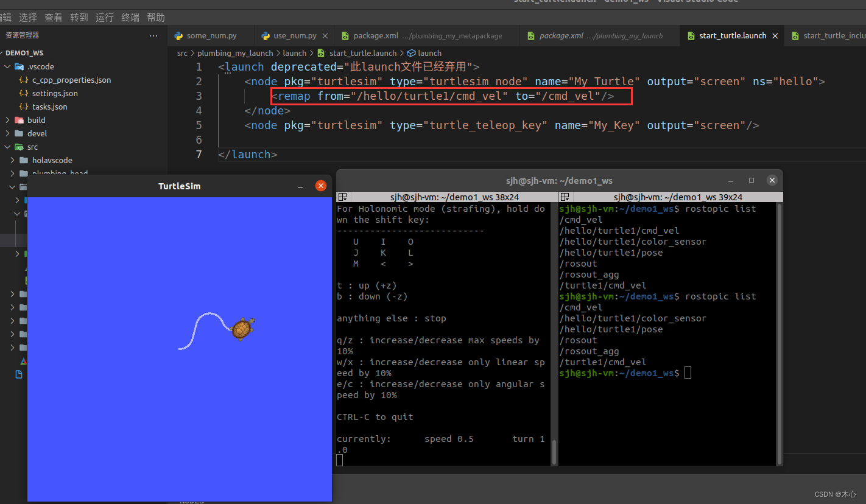Collapse the .vscode folder
The height and width of the screenshot is (504, 866).
pyautogui.click(x=40, y=67)
